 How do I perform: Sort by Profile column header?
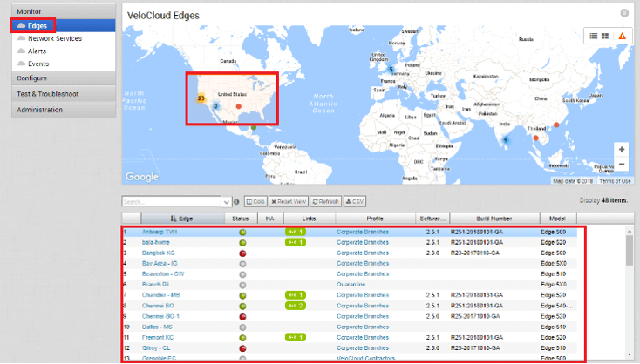375,219
